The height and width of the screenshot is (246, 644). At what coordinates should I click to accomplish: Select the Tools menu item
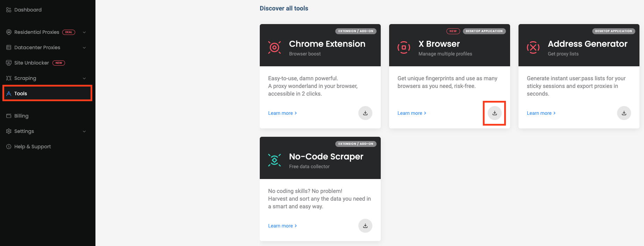pyautogui.click(x=21, y=94)
